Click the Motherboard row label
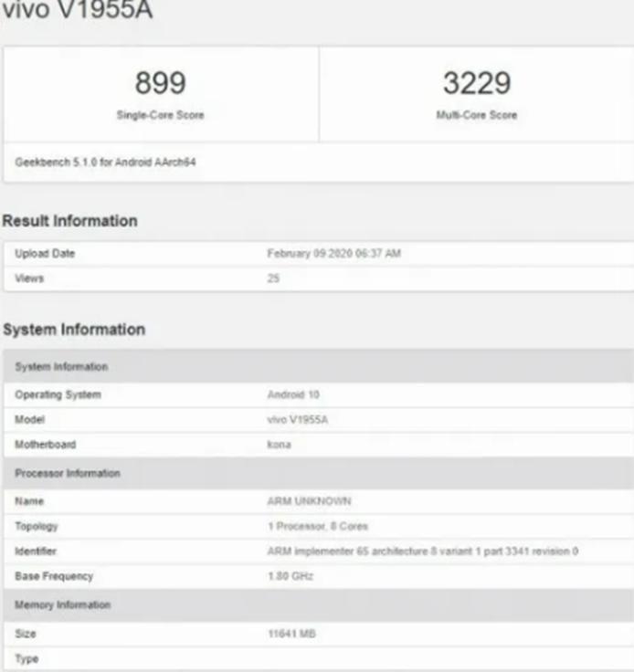 click(x=46, y=445)
